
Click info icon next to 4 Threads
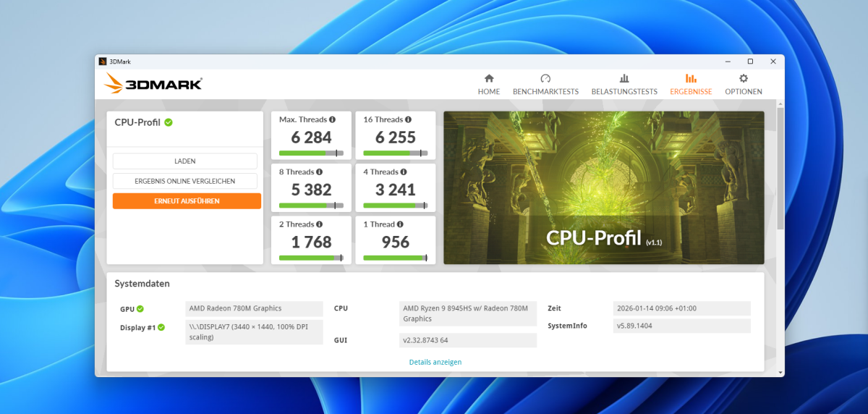tap(404, 172)
